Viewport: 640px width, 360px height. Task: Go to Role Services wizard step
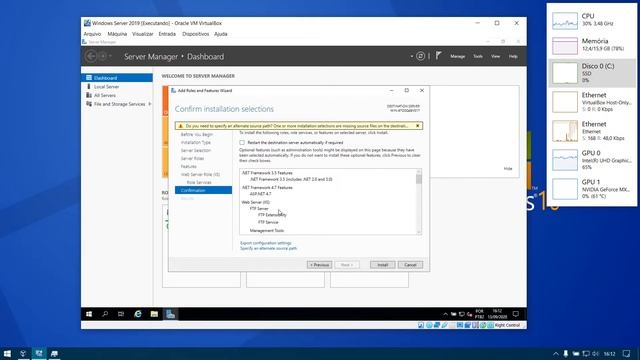click(199, 182)
